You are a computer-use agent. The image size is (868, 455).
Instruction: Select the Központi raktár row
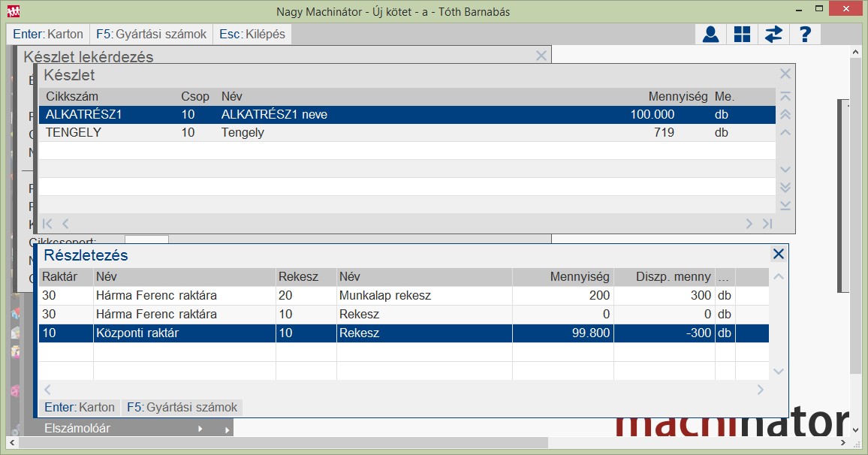click(x=403, y=333)
